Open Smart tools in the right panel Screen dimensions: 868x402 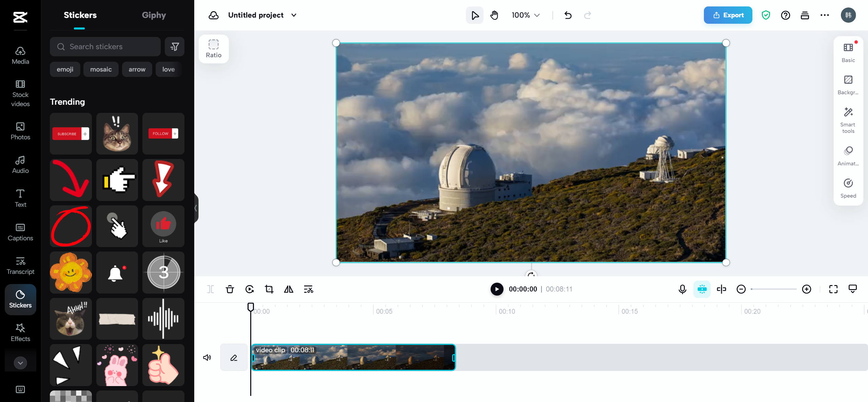pos(848,119)
